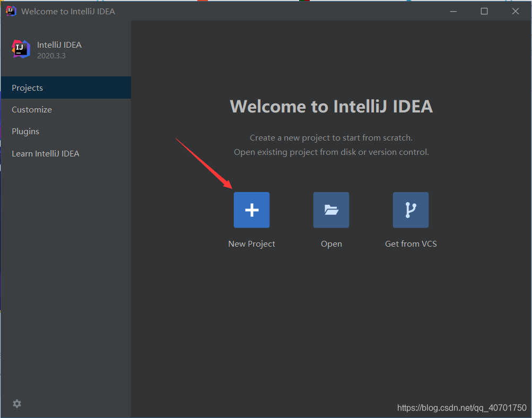The height and width of the screenshot is (418, 532).
Task: Click 'Open existing project from disk or version control.'
Action: tap(331, 152)
